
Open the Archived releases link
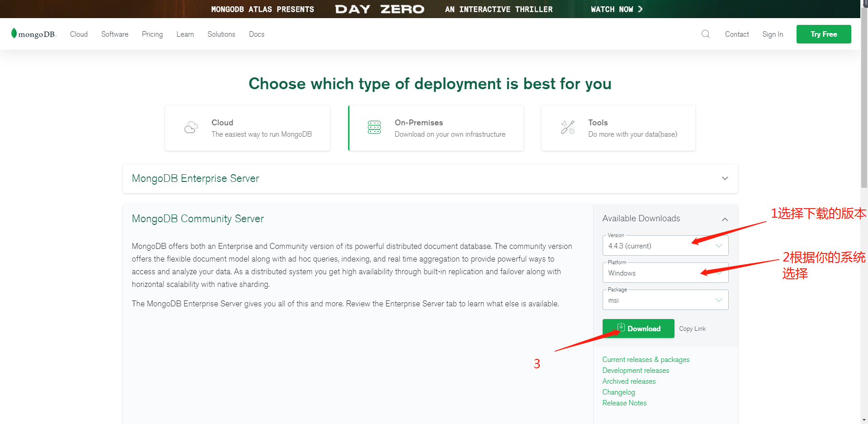[629, 381]
